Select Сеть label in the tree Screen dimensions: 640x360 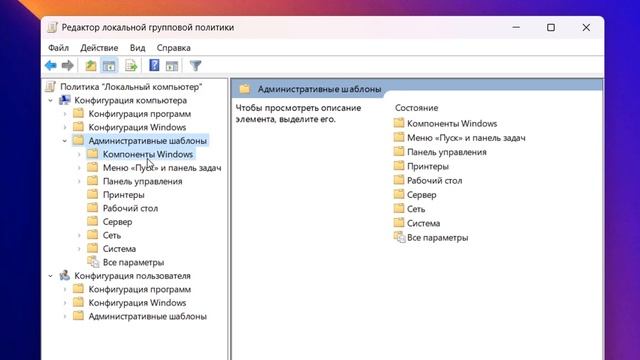(x=112, y=235)
